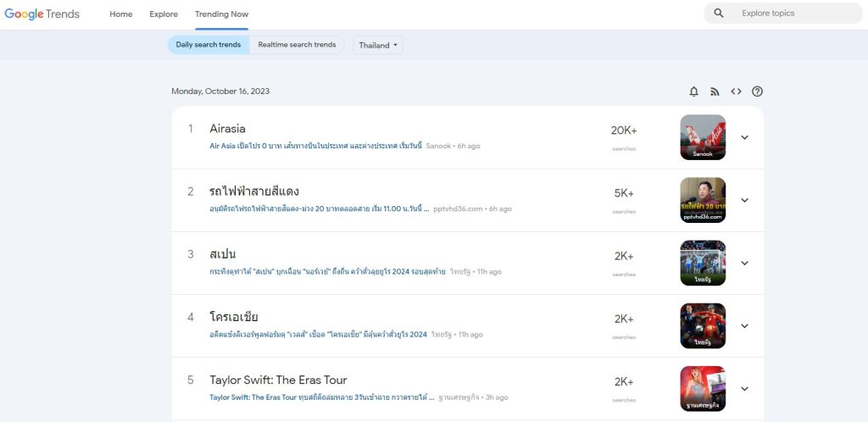This screenshot has width=868, height=422.
Task: Open the โครเอเชีย football thumbnail
Action: coord(703,325)
